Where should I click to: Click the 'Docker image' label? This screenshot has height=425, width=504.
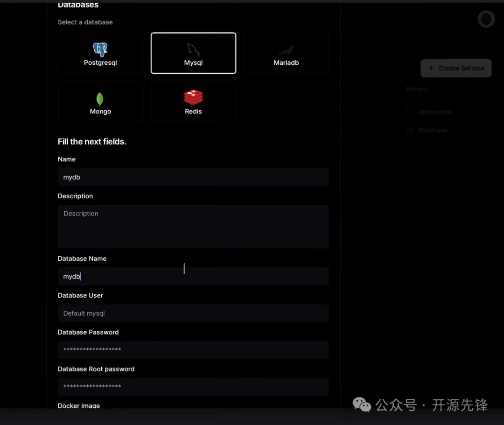79,406
